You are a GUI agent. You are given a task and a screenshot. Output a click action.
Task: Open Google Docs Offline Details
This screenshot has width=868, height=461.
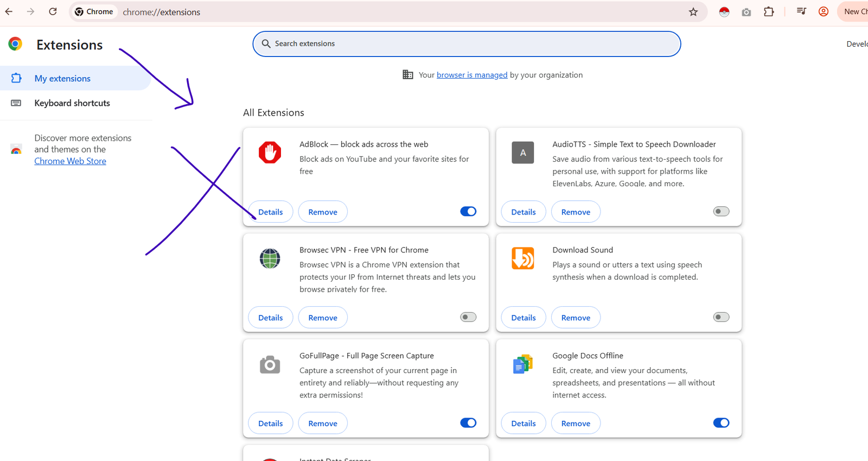coord(524,424)
